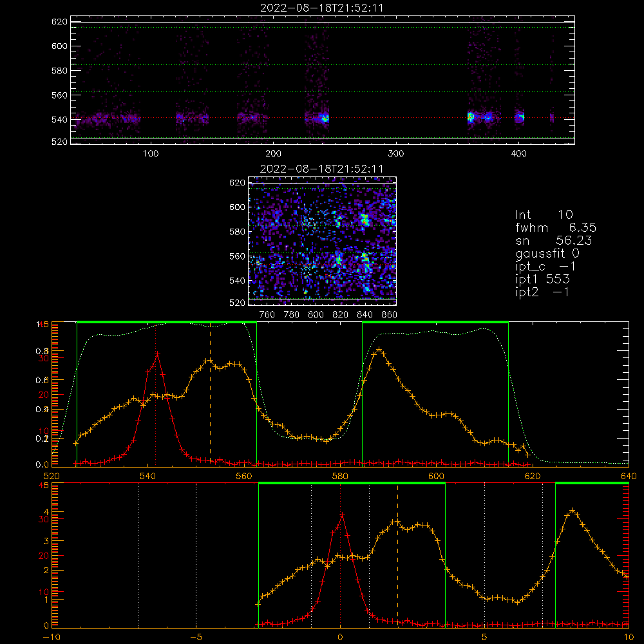
Task: Click the orange peak near 8 in bottom plot
Action: (572, 511)
